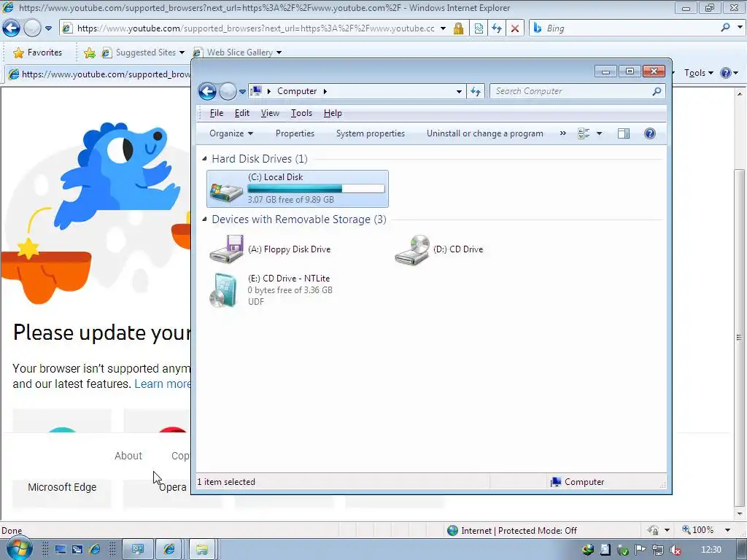Click the IE security lock icon
This screenshot has height=560, width=747.
(458, 28)
